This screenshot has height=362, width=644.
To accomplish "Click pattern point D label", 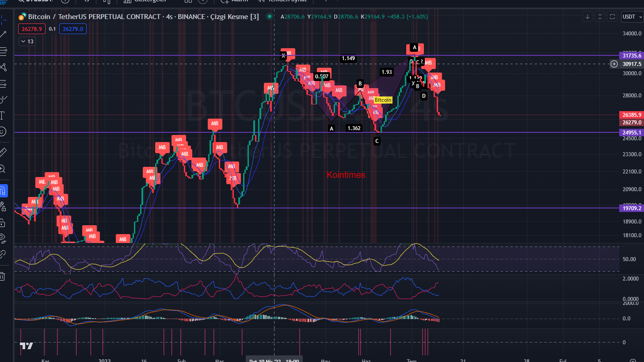I will (423, 96).
